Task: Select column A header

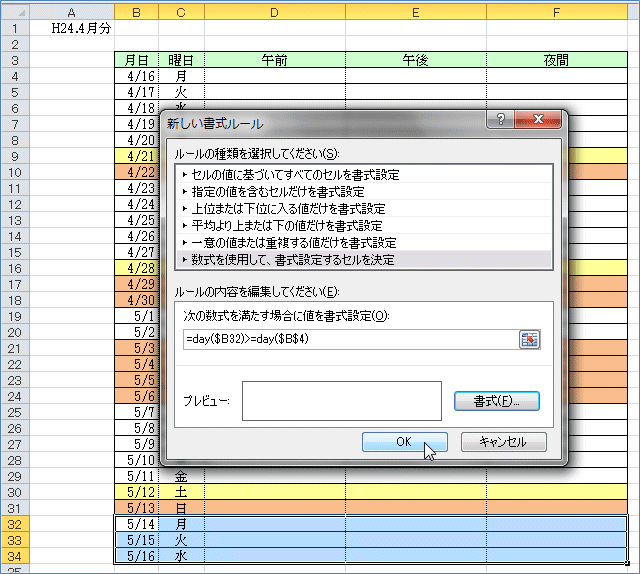Action: tap(72, 12)
